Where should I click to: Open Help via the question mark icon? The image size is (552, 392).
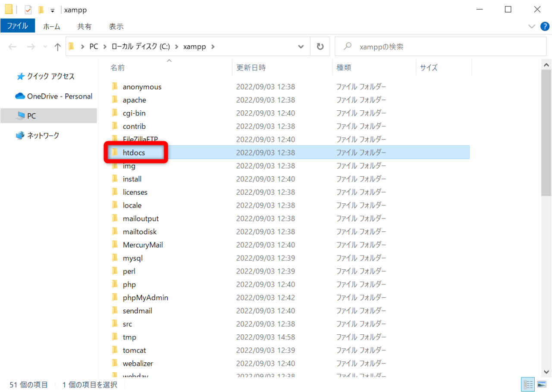click(544, 26)
